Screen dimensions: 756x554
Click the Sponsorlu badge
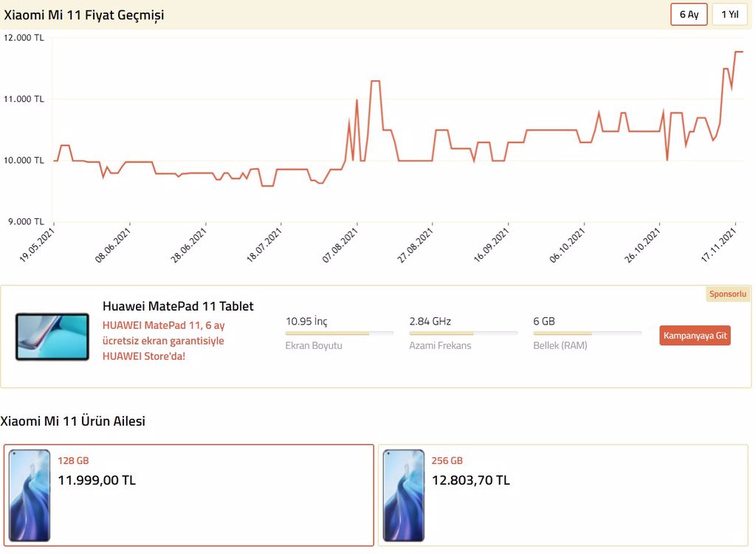727,294
